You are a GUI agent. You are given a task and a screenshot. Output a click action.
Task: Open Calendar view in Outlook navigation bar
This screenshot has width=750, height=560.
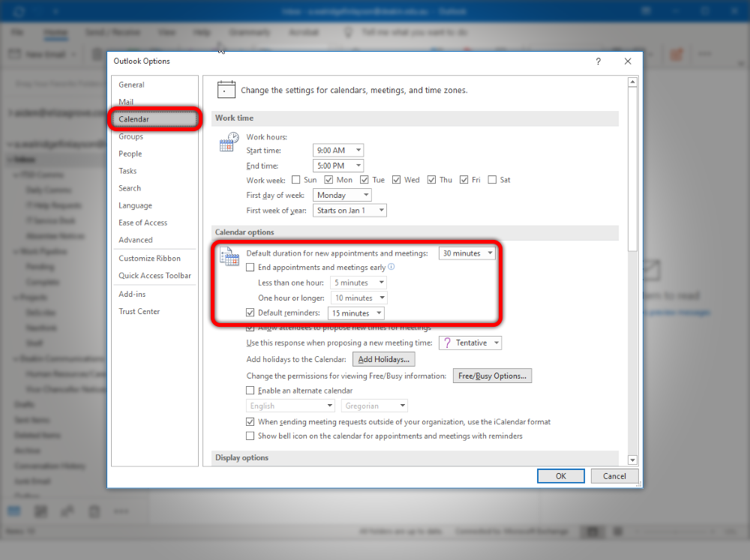tap(40, 511)
